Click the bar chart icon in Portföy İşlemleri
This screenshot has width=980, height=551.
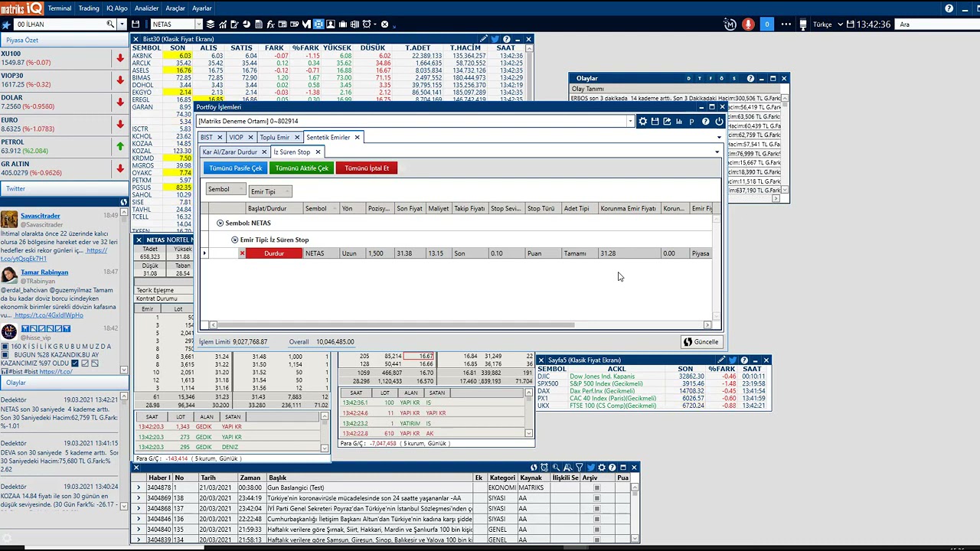(679, 122)
